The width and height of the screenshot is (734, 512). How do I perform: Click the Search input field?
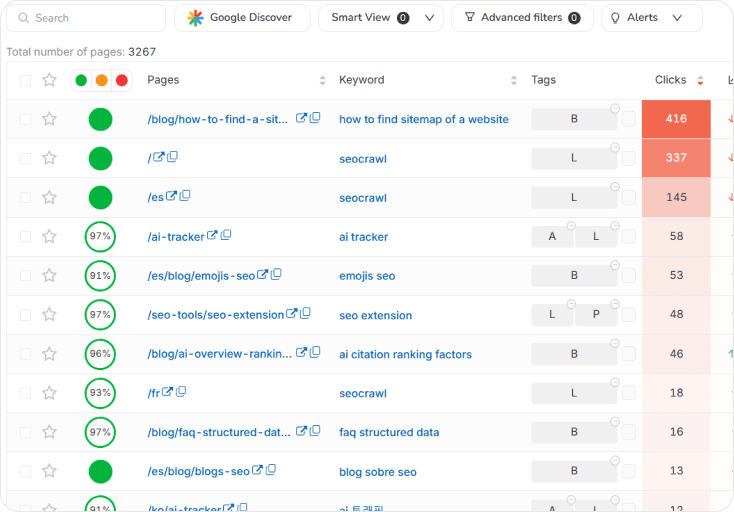point(86,18)
